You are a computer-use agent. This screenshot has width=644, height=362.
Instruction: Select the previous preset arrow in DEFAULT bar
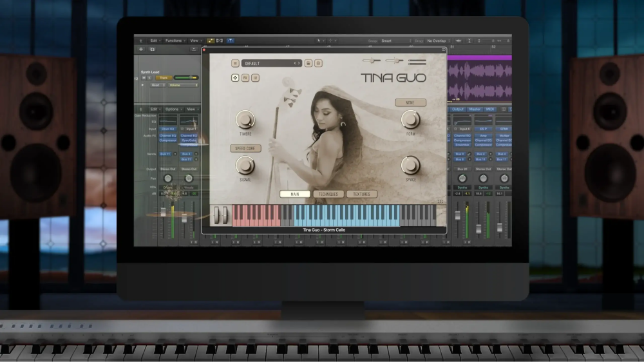[x=294, y=63]
